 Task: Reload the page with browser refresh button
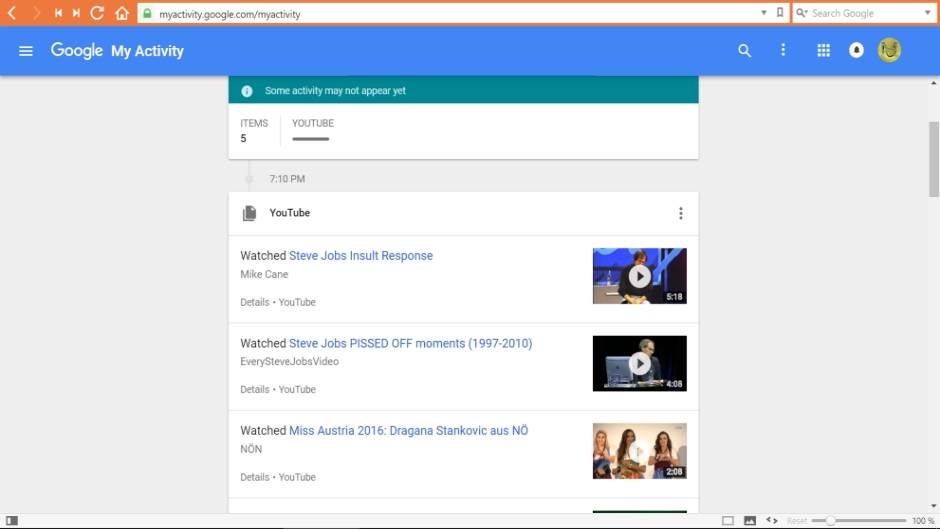point(97,13)
